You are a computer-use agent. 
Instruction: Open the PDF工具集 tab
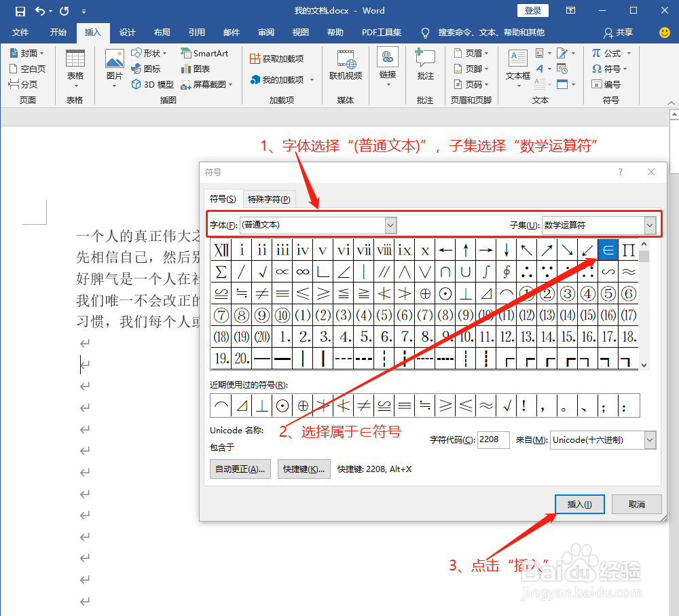point(382,33)
